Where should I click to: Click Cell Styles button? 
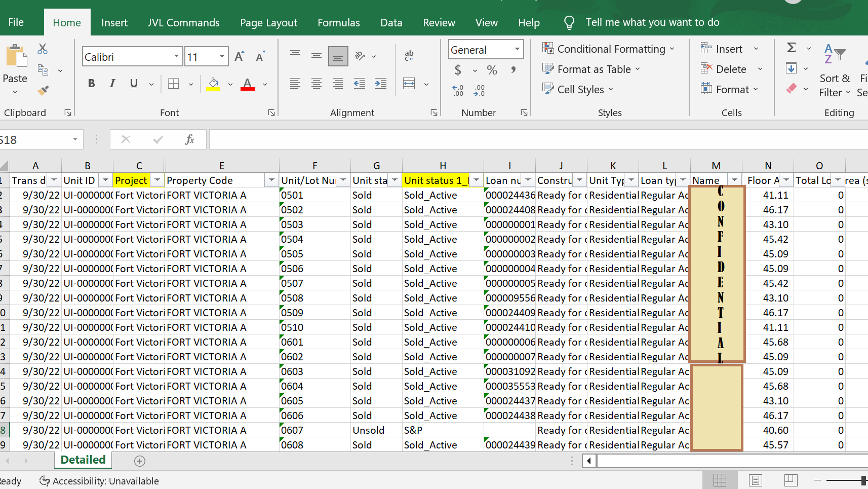[x=578, y=89]
